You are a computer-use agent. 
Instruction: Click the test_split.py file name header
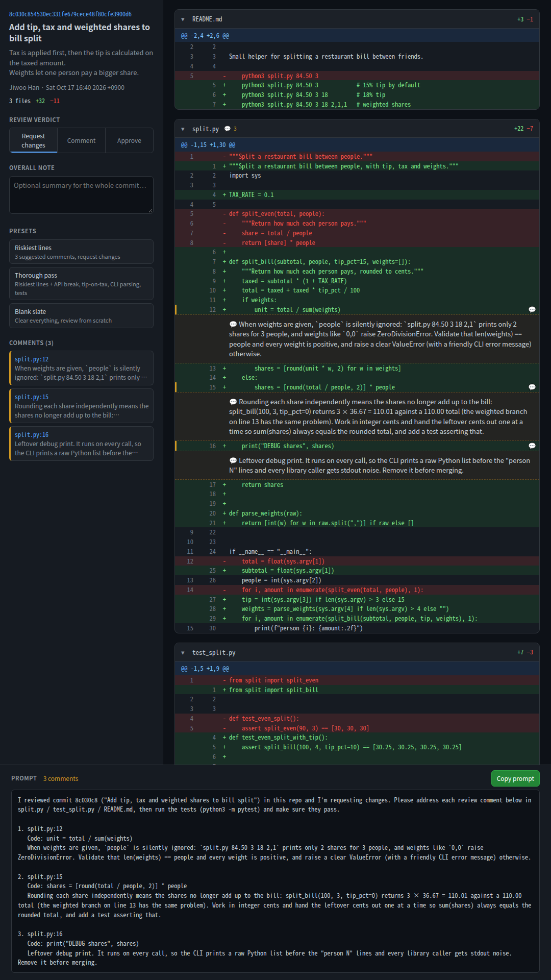pyautogui.click(x=214, y=653)
